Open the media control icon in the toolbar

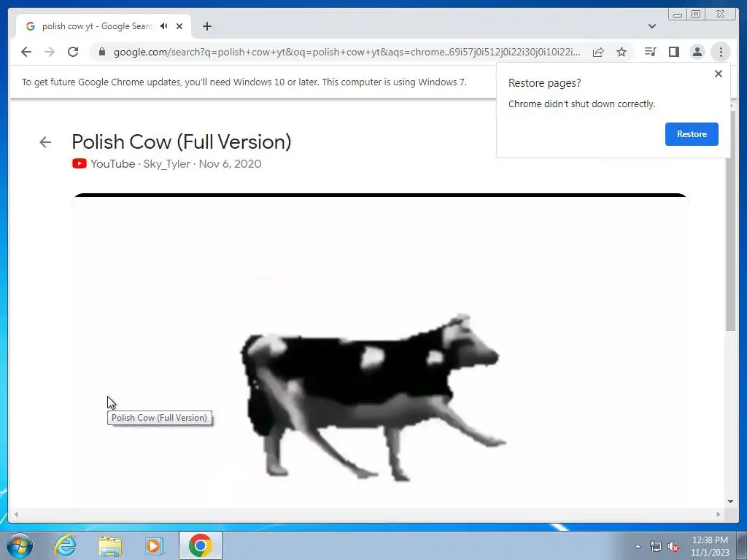point(650,52)
